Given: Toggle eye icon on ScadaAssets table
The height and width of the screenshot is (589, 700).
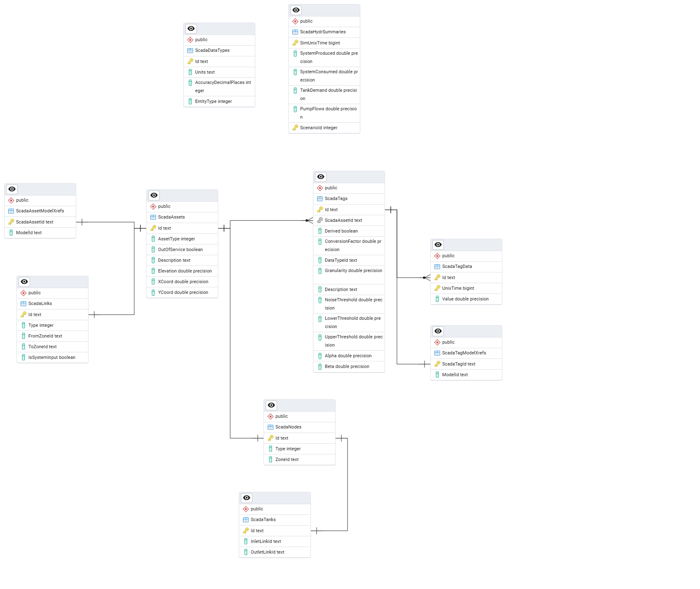Looking at the screenshot, I should click(154, 196).
